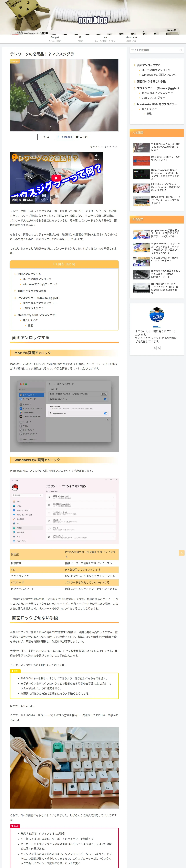Viewport: 186px width, 868px height.
Task: Click Windowsでの画面アンロック in the sidebar contents
Action: pyautogui.click(x=159, y=75)
